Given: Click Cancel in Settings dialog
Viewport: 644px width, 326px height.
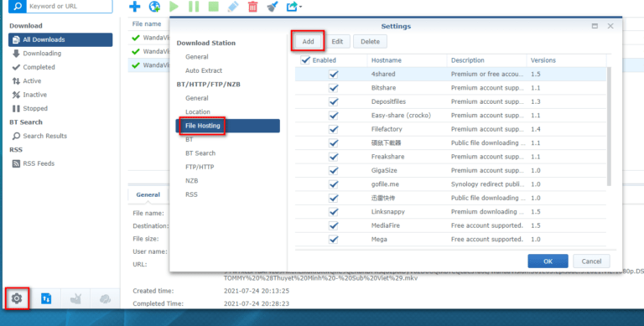Looking at the screenshot, I should (x=591, y=261).
